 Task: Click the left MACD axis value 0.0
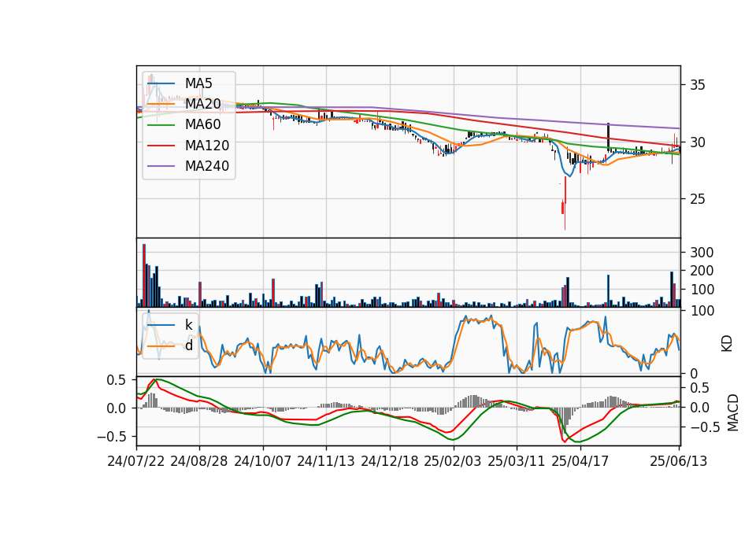116,408
